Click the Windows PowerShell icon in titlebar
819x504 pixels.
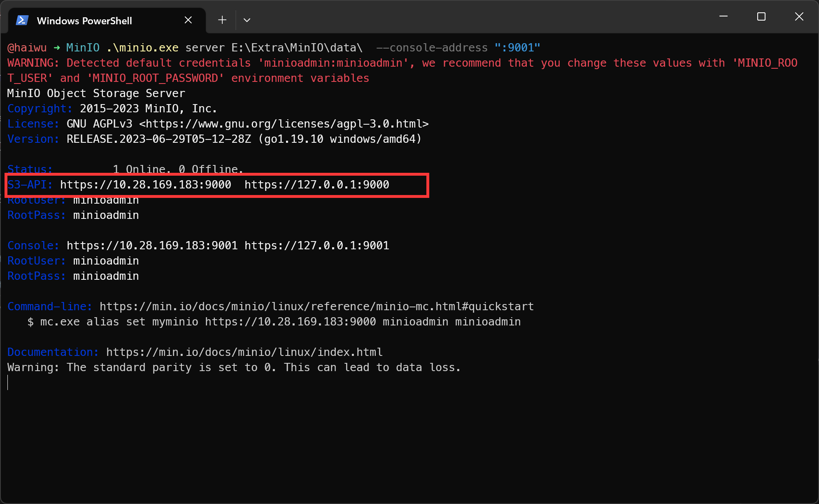pos(22,19)
